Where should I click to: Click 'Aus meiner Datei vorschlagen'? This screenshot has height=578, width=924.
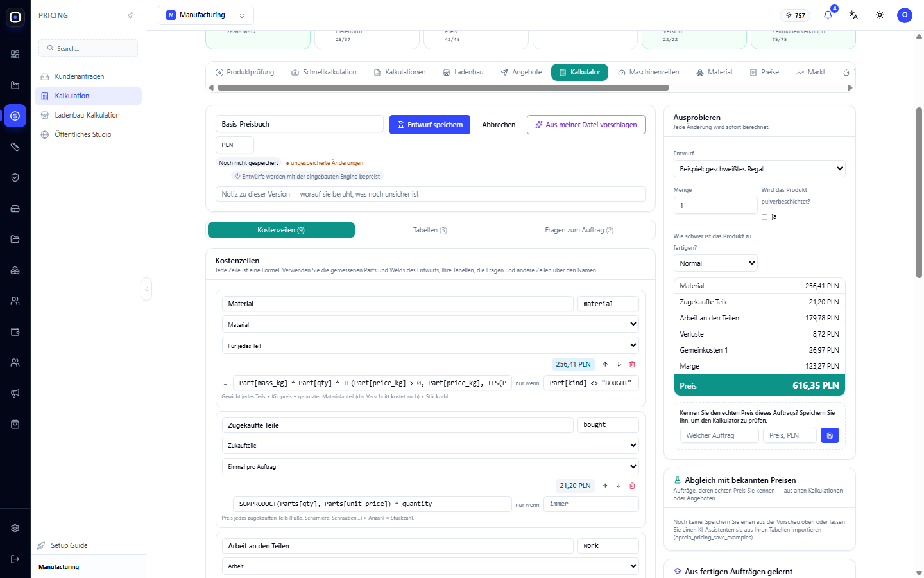[586, 125]
